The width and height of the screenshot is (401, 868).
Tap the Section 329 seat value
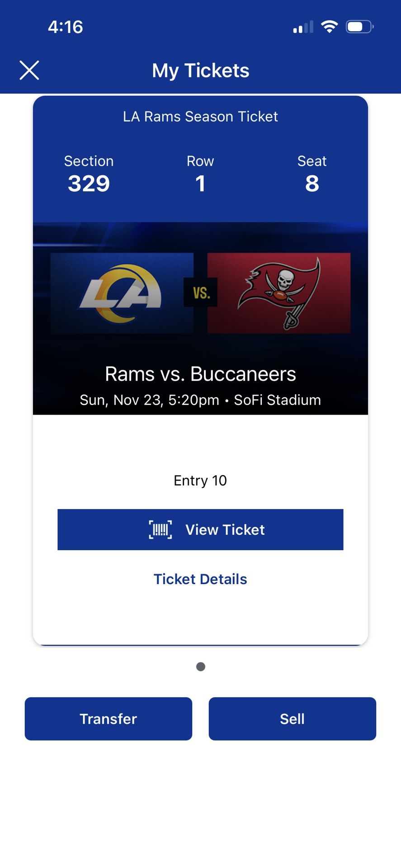[x=89, y=183]
